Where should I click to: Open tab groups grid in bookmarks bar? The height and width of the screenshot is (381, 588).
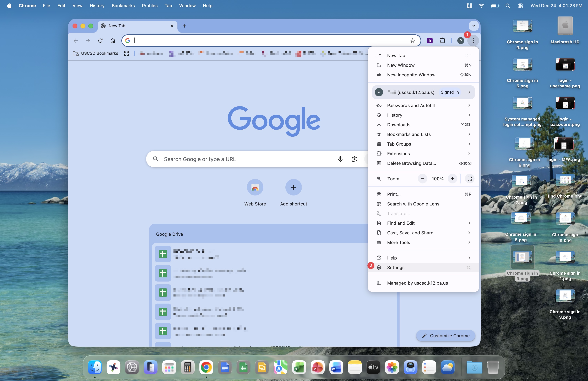[127, 53]
